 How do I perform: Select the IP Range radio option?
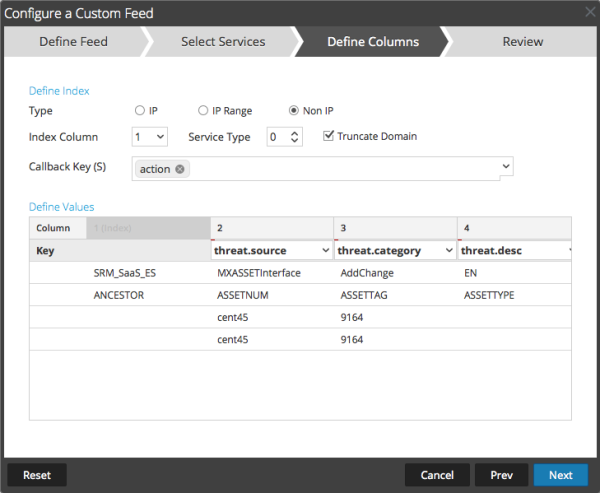pyautogui.click(x=203, y=111)
